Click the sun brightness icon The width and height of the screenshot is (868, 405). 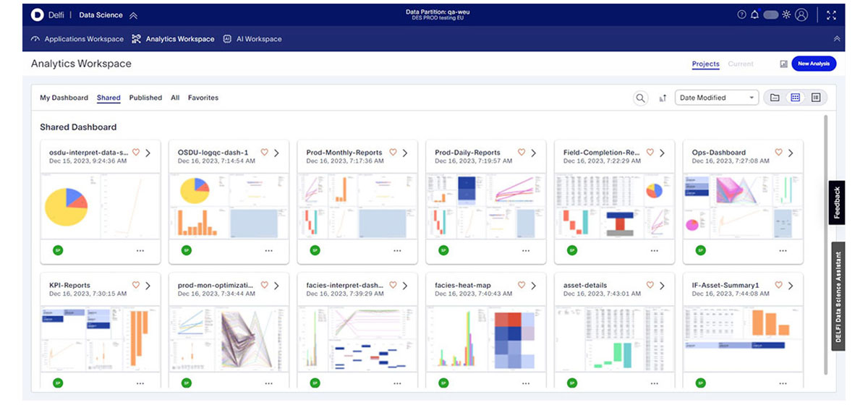pos(786,14)
